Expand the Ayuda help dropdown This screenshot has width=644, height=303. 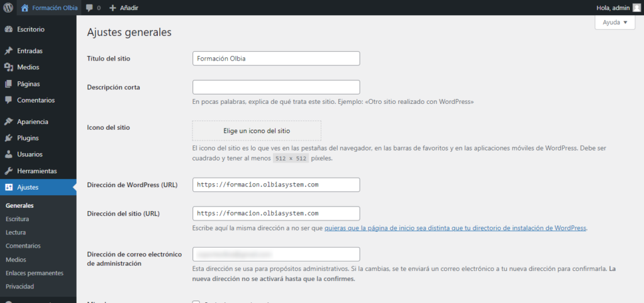tap(615, 23)
